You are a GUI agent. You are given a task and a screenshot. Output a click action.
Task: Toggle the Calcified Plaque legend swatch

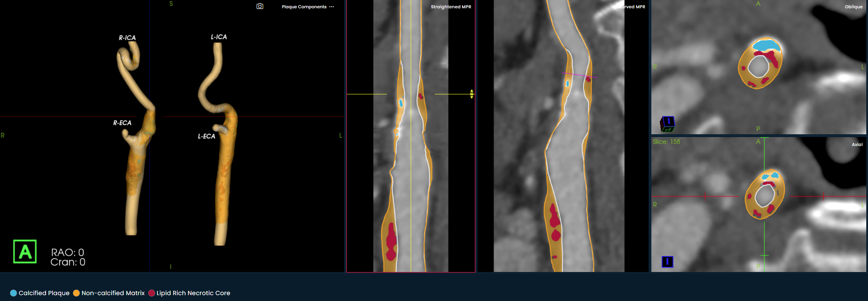click(x=13, y=293)
